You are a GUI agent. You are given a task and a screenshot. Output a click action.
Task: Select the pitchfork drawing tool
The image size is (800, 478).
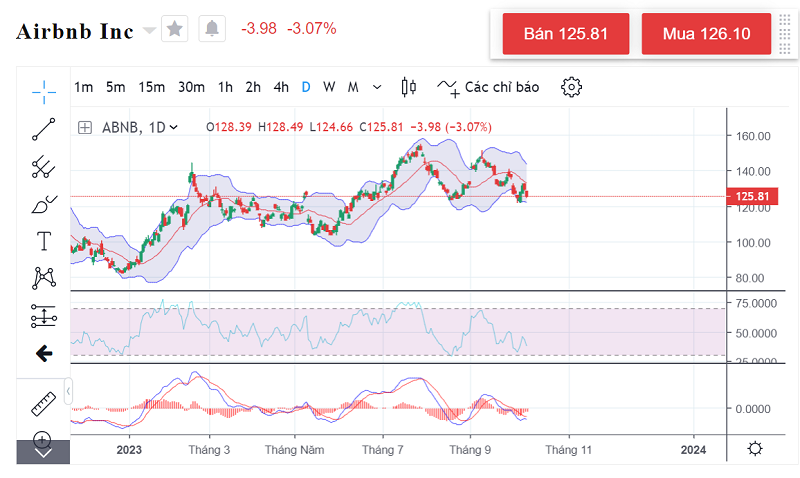click(43, 166)
